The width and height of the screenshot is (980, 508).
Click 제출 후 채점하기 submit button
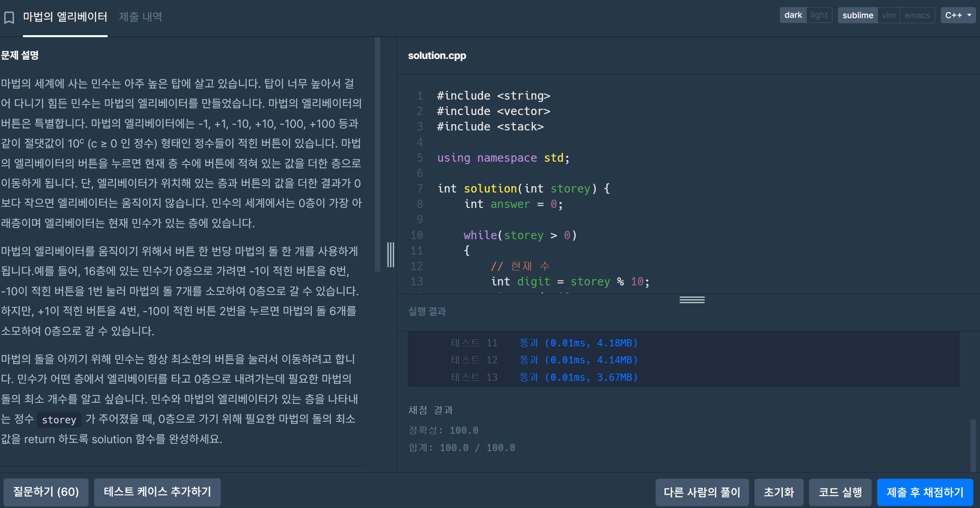[925, 492]
